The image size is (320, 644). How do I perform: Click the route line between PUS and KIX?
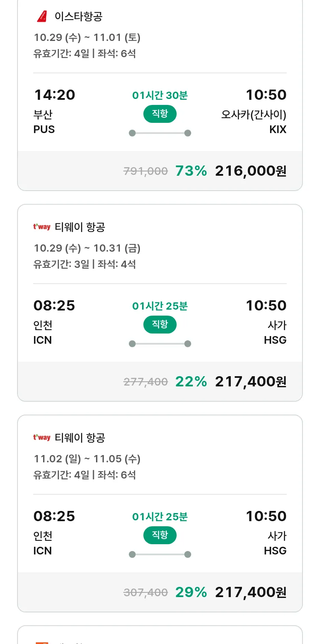(x=160, y=133)
